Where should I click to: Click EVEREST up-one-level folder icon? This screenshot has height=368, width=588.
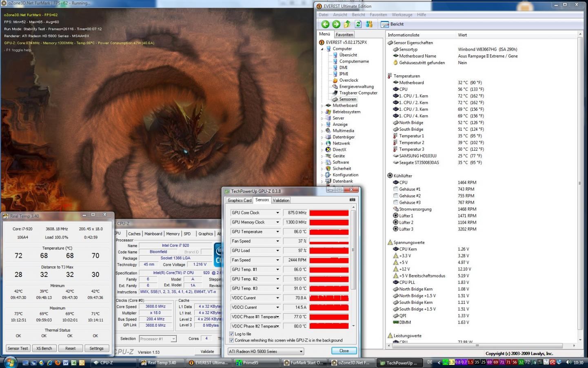(x=347, y=24)
